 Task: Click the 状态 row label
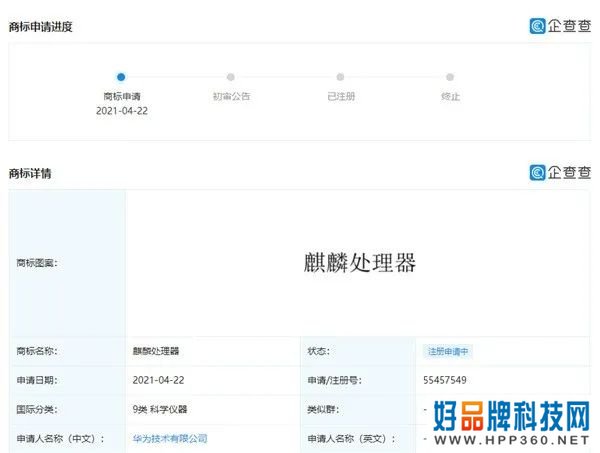click(318, 351)
